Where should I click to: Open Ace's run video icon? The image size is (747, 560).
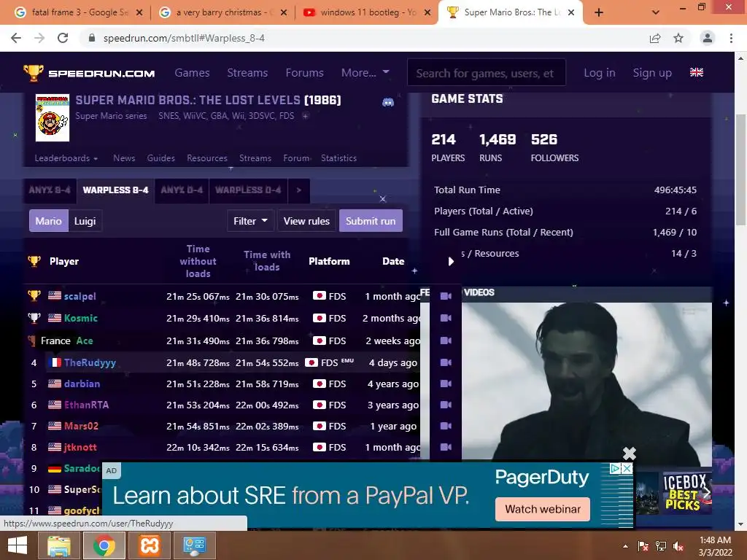point(446,341)
